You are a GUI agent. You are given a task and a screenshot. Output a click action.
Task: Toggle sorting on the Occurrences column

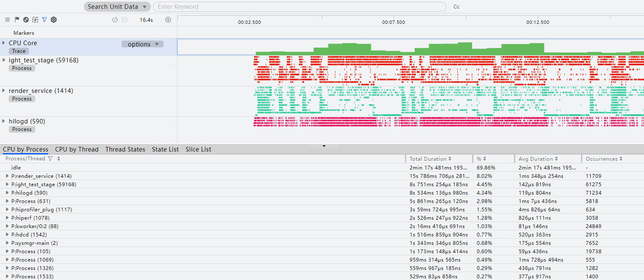(x=604, y=159)
